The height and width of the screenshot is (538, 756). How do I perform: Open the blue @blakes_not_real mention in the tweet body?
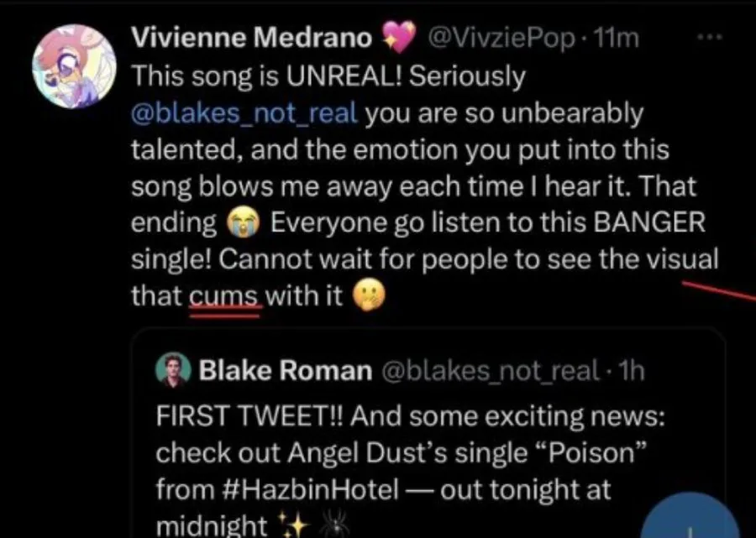[x=245, y=112]
